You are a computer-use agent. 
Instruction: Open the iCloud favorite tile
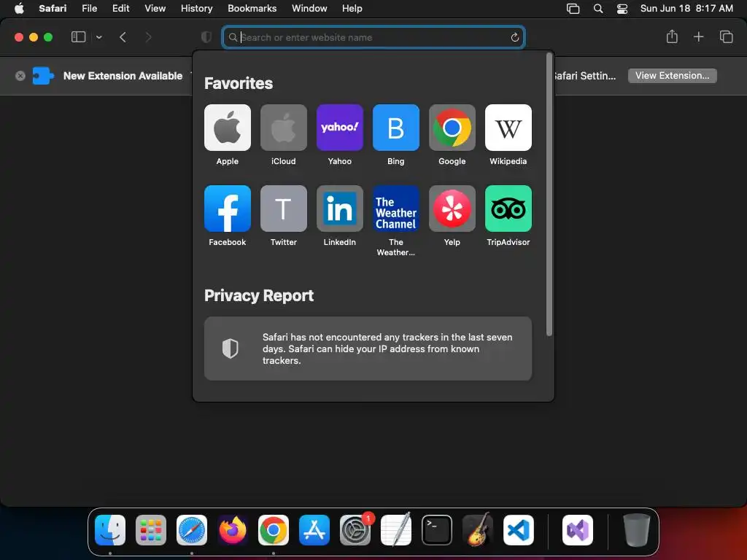coord(284,128)
